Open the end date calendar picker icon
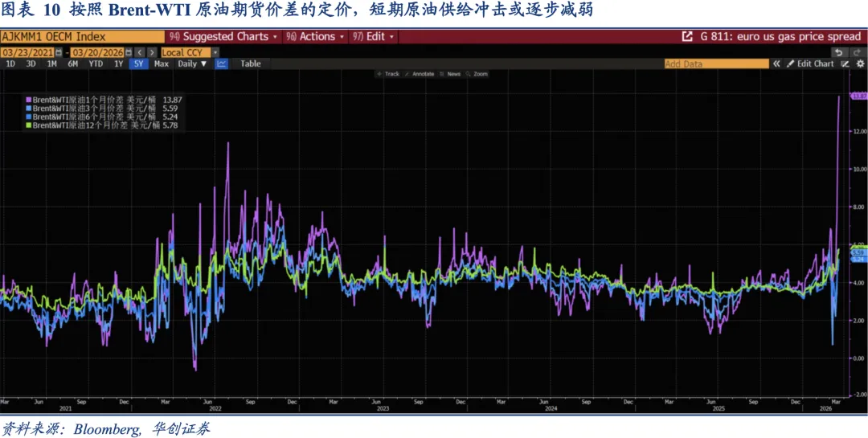This screenshot has width=868, height=438. click(x=129, y=52)
